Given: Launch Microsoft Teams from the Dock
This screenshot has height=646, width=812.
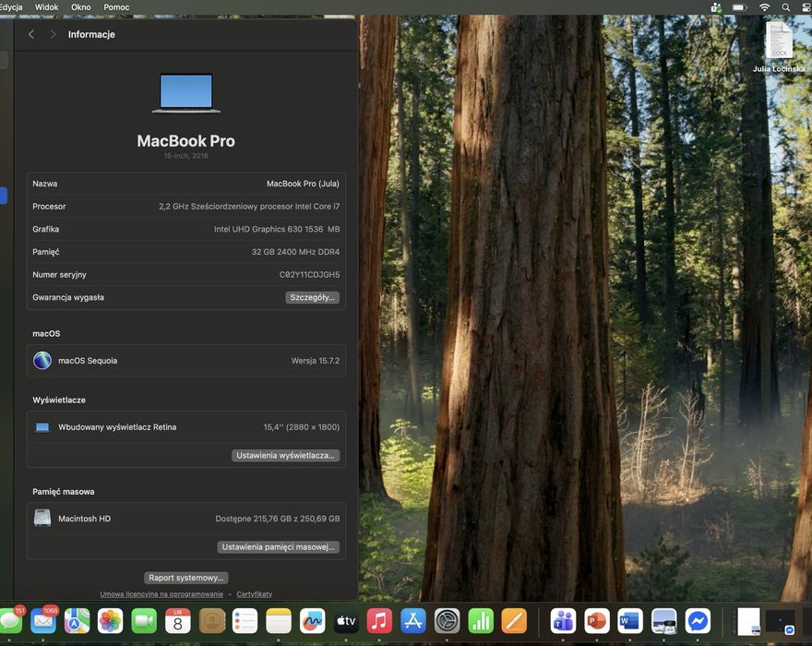Looking at the screenshot, I should tap(563, 620).
